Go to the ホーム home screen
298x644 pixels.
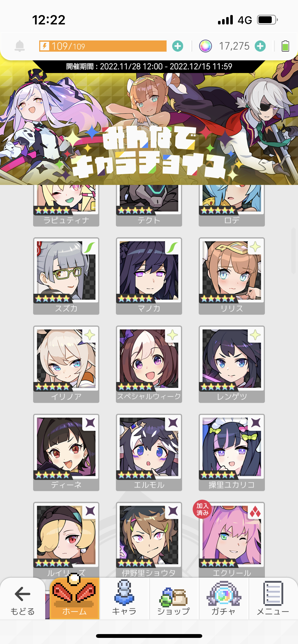[x=74, y=598]
